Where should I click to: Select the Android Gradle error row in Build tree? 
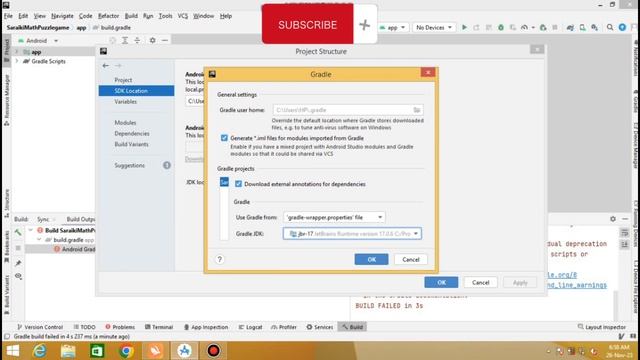(x=60, y=249)
